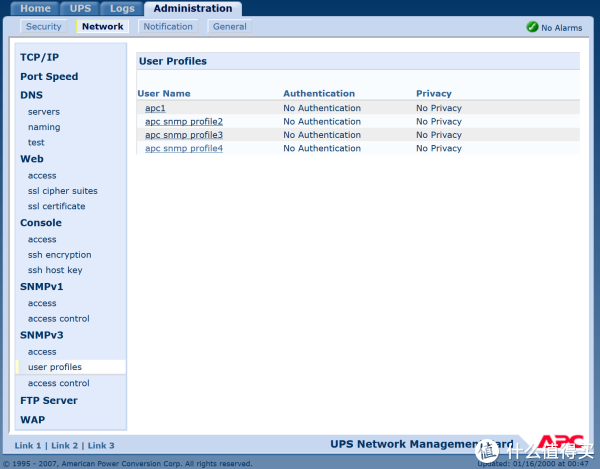600x469 pixels.
Task: Click the DNS section heading
Action: [31, 95]
